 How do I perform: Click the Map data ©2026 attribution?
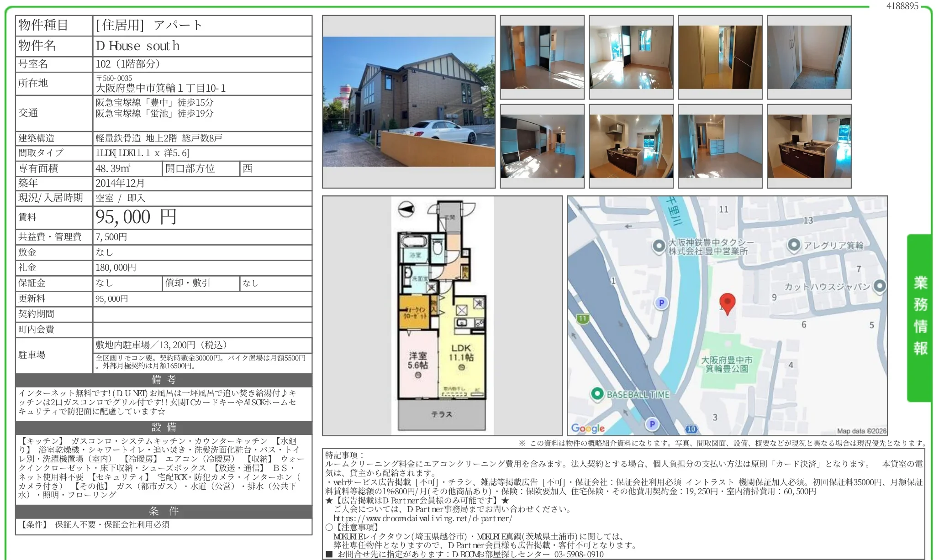[x=861, y=431]
